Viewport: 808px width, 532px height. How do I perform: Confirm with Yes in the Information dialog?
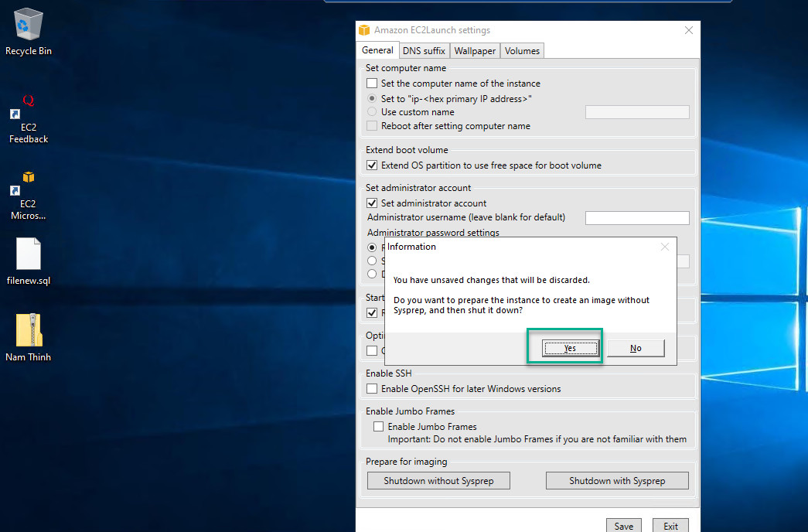pyautogui.click(x=570, y=348)
